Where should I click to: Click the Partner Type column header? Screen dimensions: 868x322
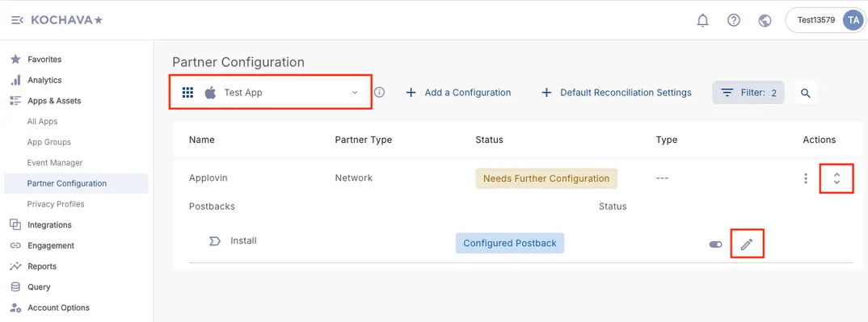click(363, 140)
